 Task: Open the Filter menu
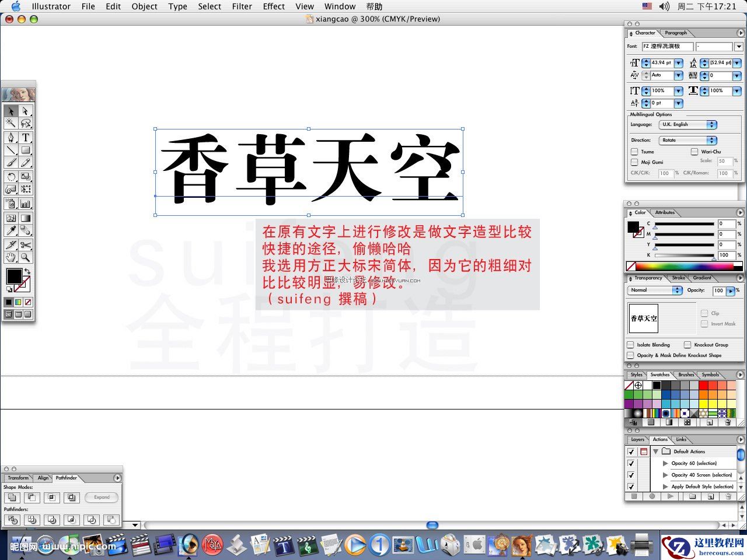(242, 6)
